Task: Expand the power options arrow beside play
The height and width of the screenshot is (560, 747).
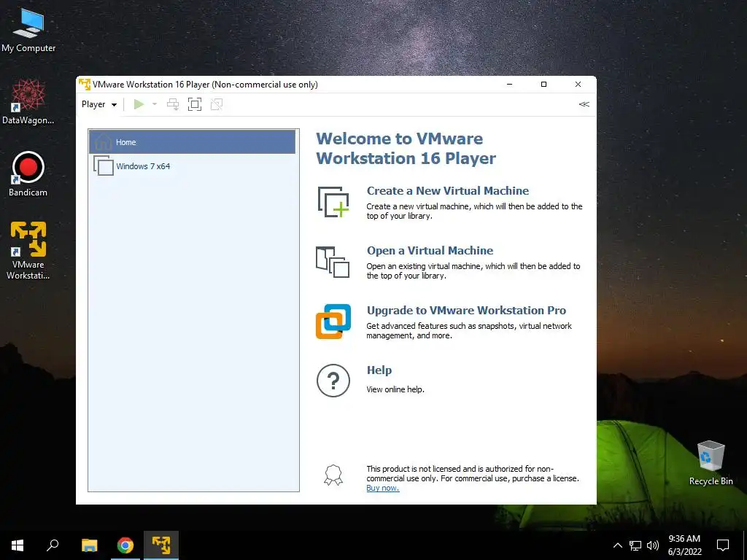Action: 155,104
